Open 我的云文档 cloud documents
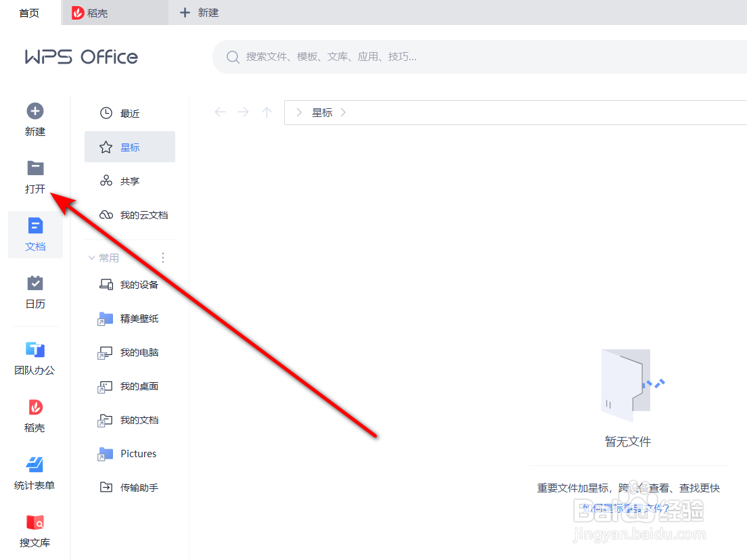 [130, 215]
